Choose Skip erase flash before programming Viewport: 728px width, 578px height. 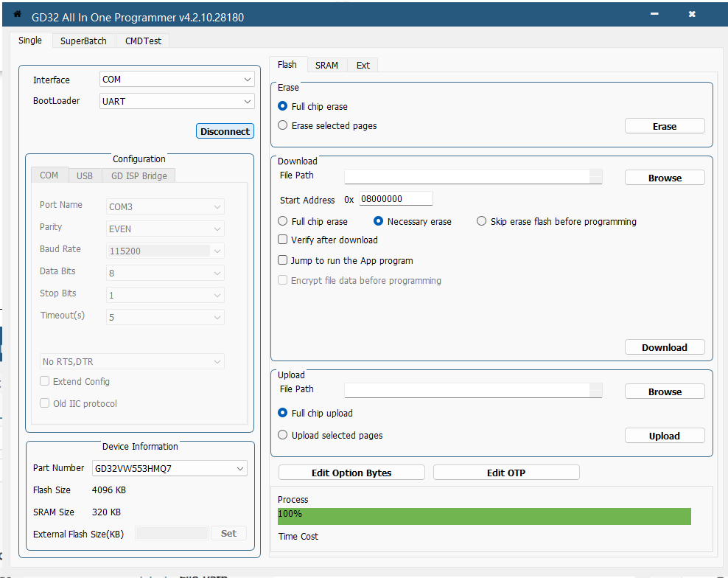tap(482, 221)
